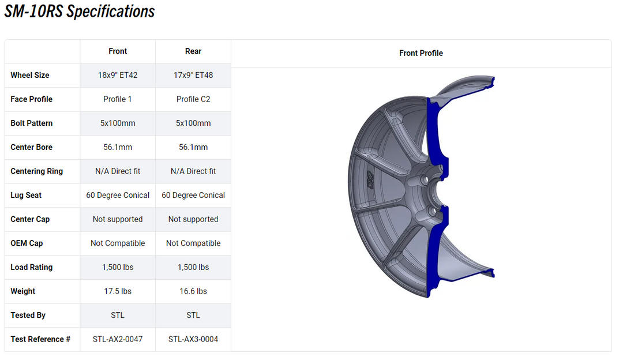
Task: Click the rear 5x100mm bolt pattern value
Action: point(193,123)
